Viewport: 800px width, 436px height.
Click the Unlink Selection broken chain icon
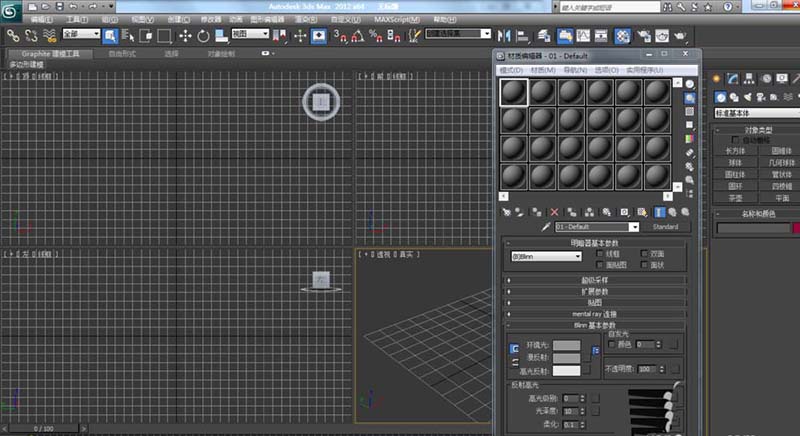(31, 36)
